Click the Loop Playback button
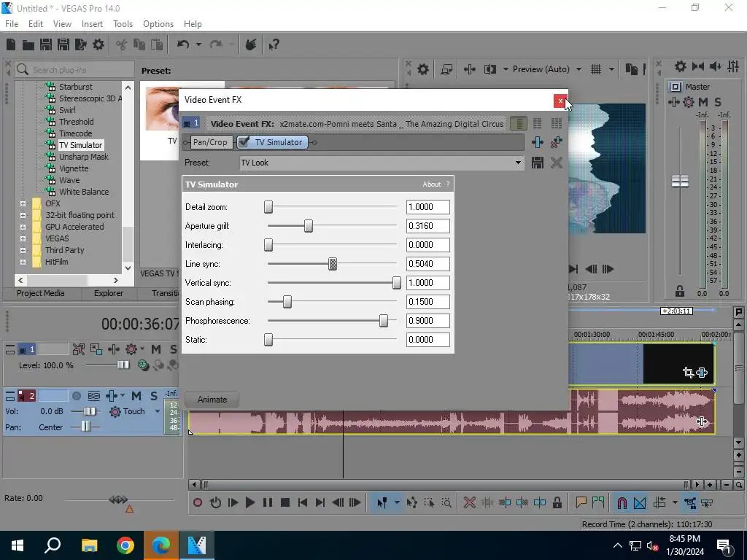The image size is (747, 560). (x=215, y=502)
